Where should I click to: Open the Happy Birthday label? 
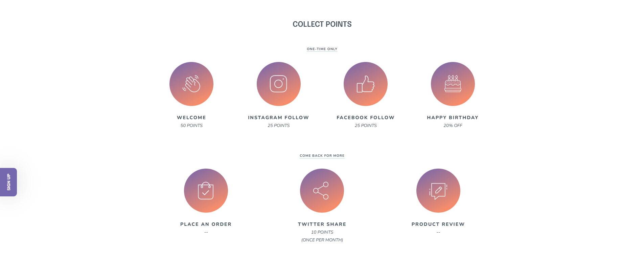pos(453,117)
